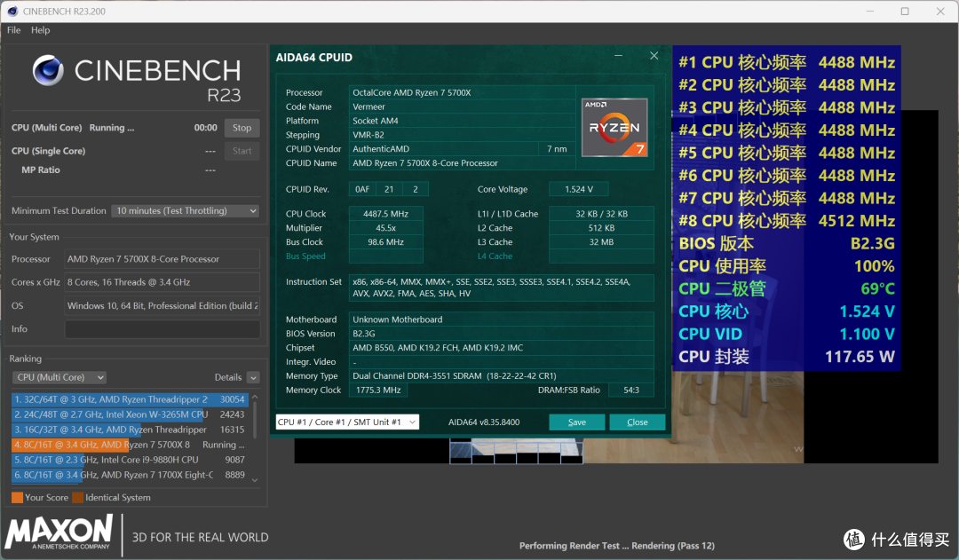Click the Bus Speed link label
The image size is (959, 560).
[x=305, y=256]
